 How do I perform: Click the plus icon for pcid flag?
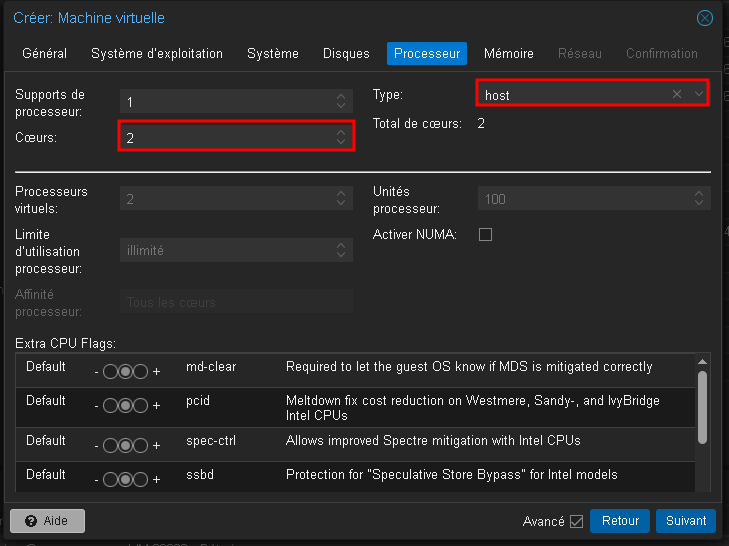(x=156, y=406)
